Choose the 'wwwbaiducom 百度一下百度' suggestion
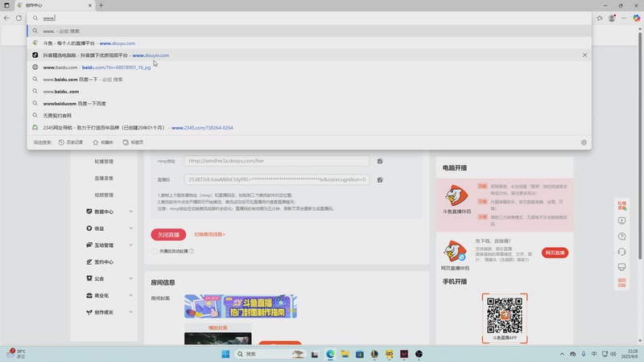This screenshot has height=362, width=644. 309,104
